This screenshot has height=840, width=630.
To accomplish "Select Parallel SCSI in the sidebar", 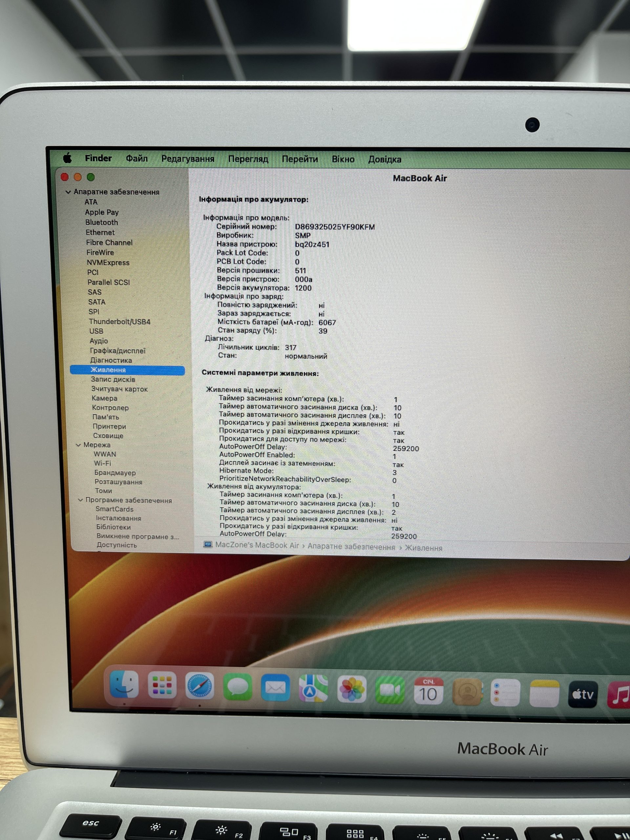I will 109,282.
